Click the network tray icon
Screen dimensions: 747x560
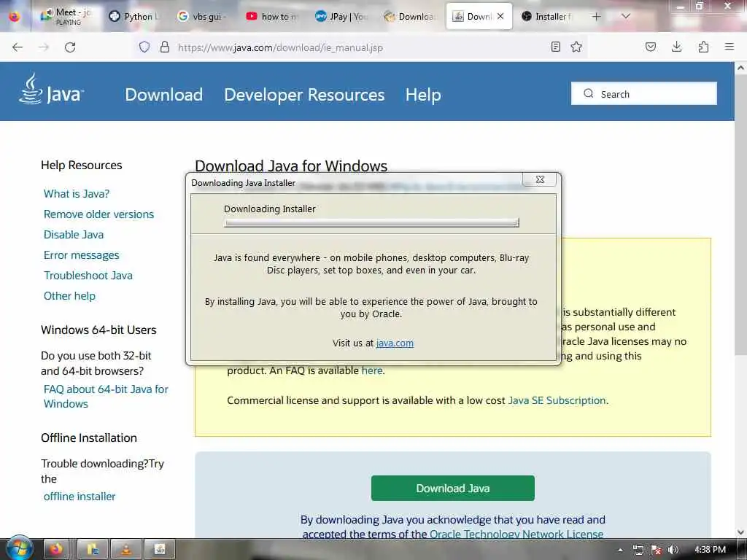click(638, 550)
